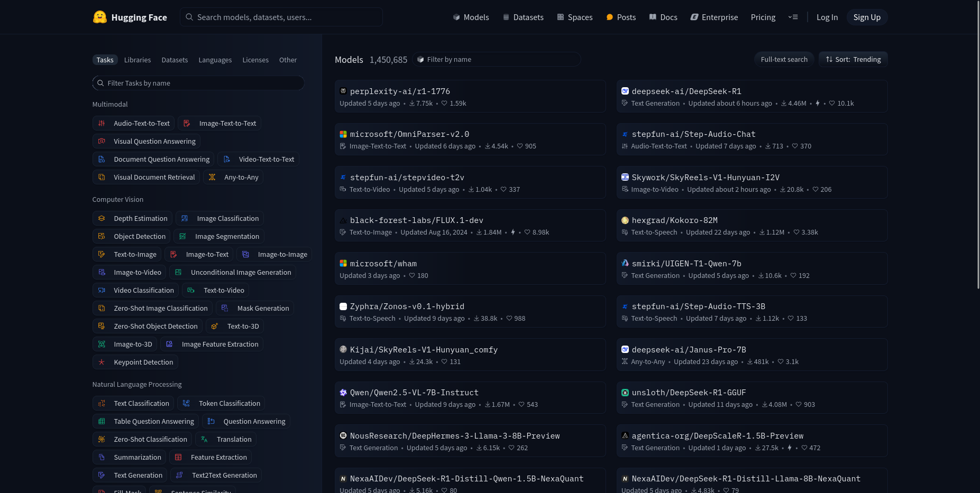Click the Token Classification task icon
The width and height of the screenshot is (980, 493).
(x=186, y=403)
